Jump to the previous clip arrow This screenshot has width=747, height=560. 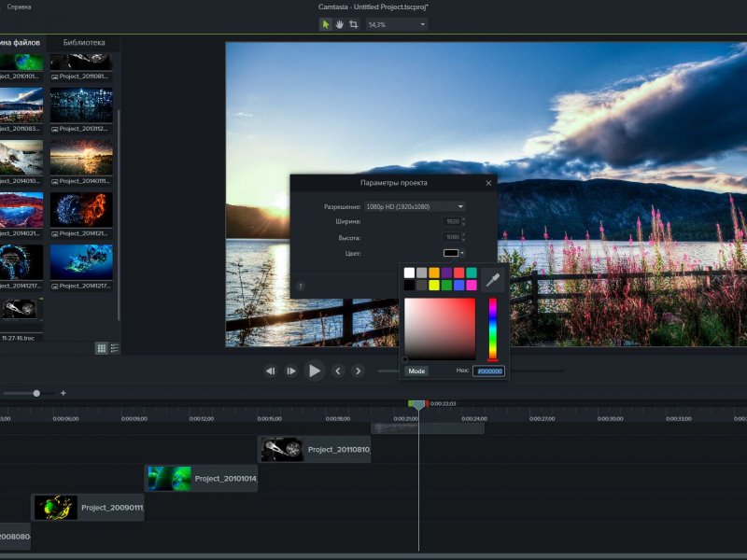pos(338,371)
